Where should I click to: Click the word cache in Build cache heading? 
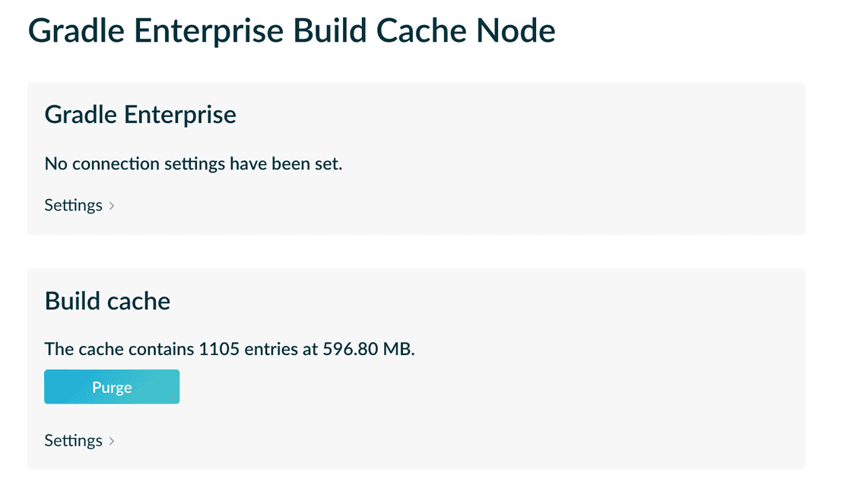[x=139, y=301]
